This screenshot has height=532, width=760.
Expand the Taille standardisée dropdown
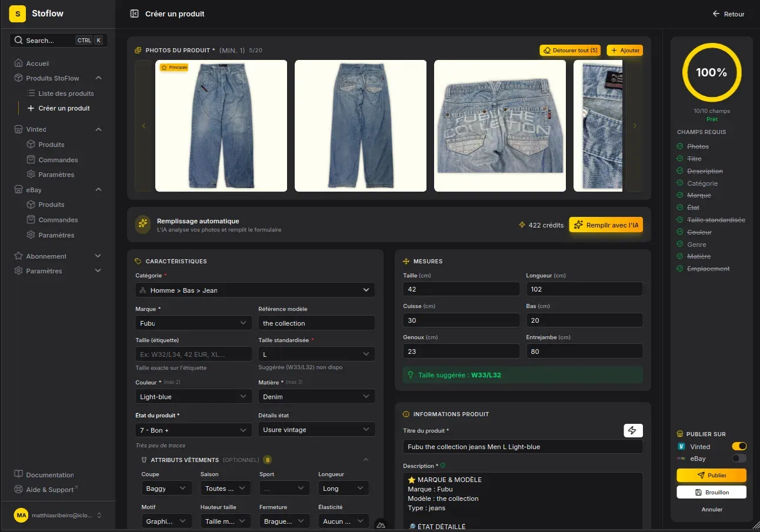(316, 354)
